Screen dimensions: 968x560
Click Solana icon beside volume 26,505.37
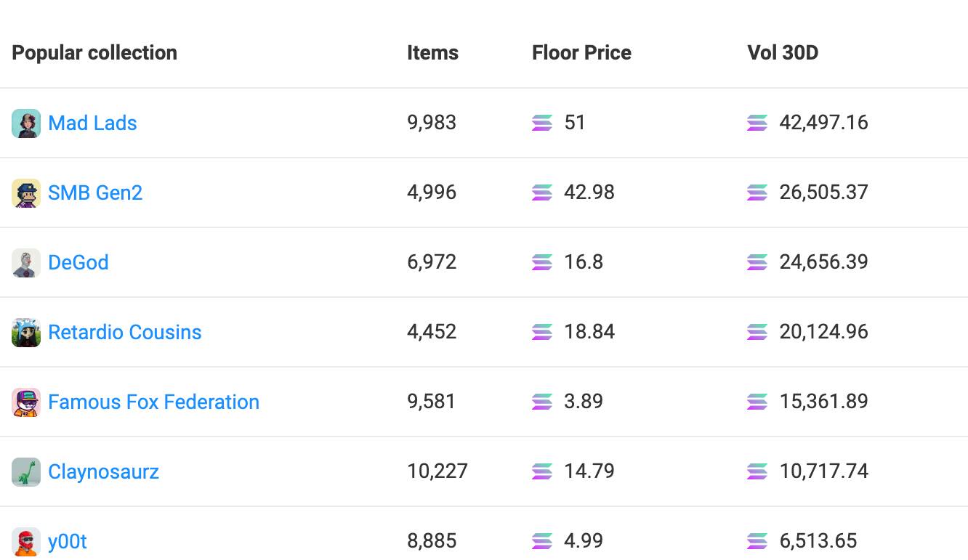pos(757,193)
